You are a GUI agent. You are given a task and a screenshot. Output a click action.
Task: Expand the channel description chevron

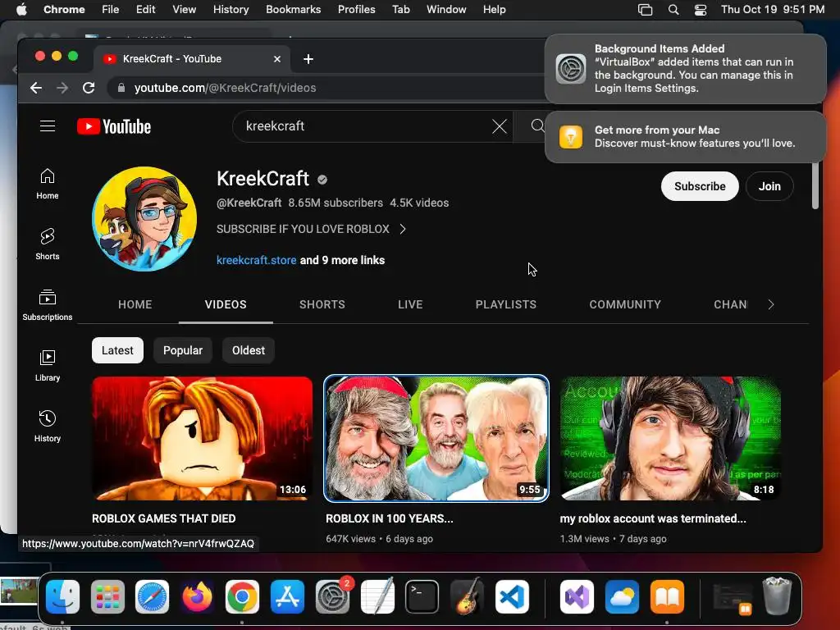[403, 230]
